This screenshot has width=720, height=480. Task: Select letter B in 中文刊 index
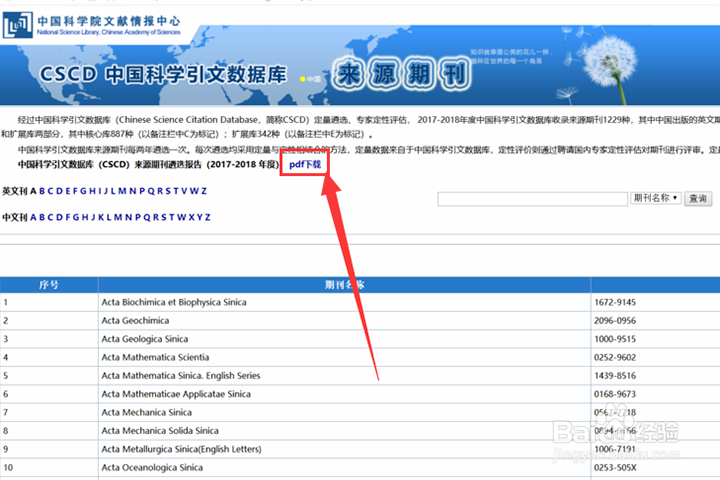(x=42, y=217)
